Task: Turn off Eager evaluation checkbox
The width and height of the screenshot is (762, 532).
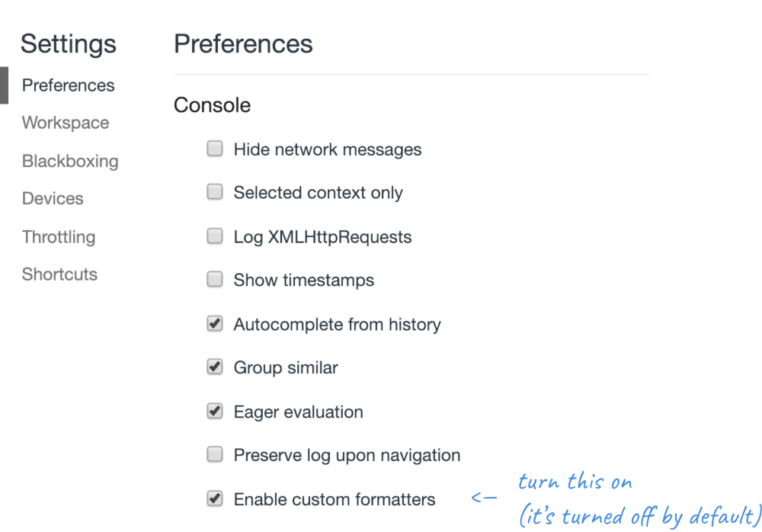Action: tap(215, 412)
